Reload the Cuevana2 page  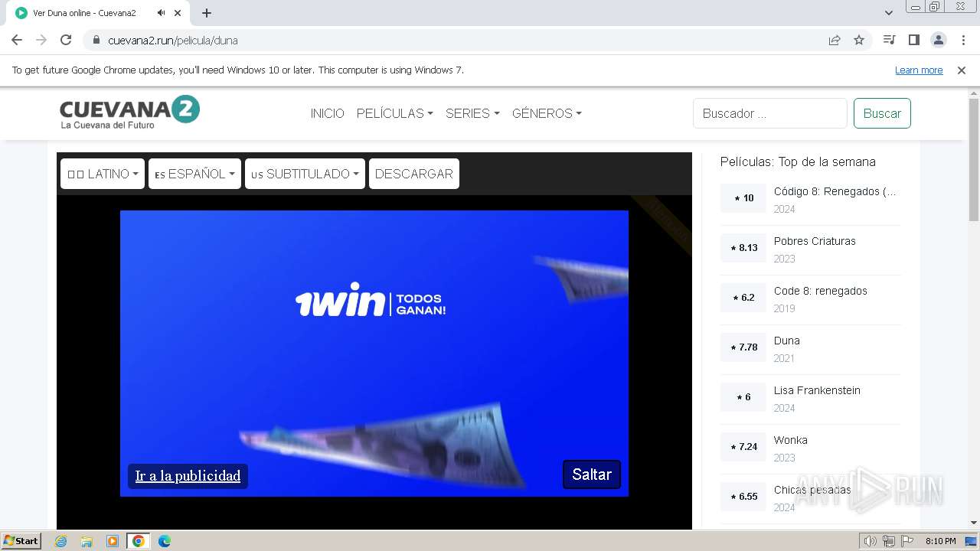[66, 41]
